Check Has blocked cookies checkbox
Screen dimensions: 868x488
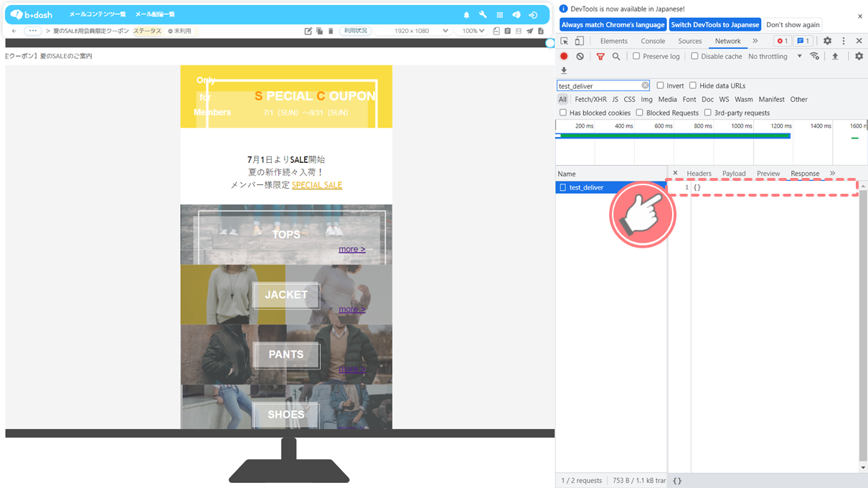point(563,113)
